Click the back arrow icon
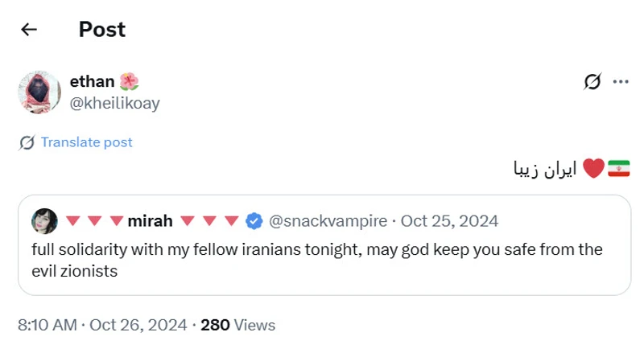 [29, 30]
